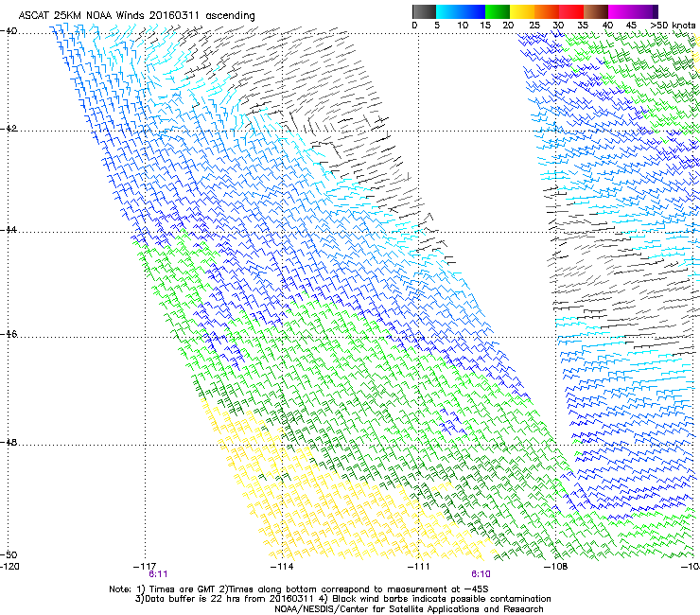Click the longitude label '-114'
Screen dimensions: 700x615
[x=282, y=567]
